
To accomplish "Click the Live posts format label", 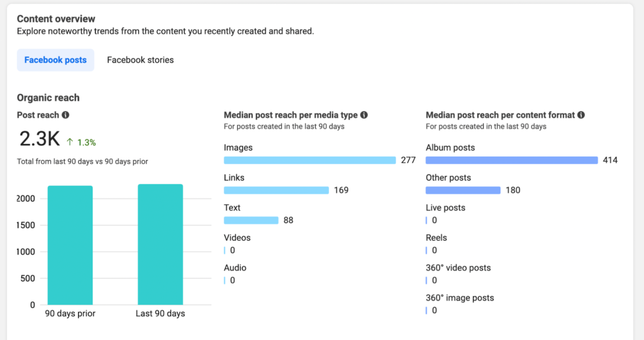I will [x=445, y=207].
